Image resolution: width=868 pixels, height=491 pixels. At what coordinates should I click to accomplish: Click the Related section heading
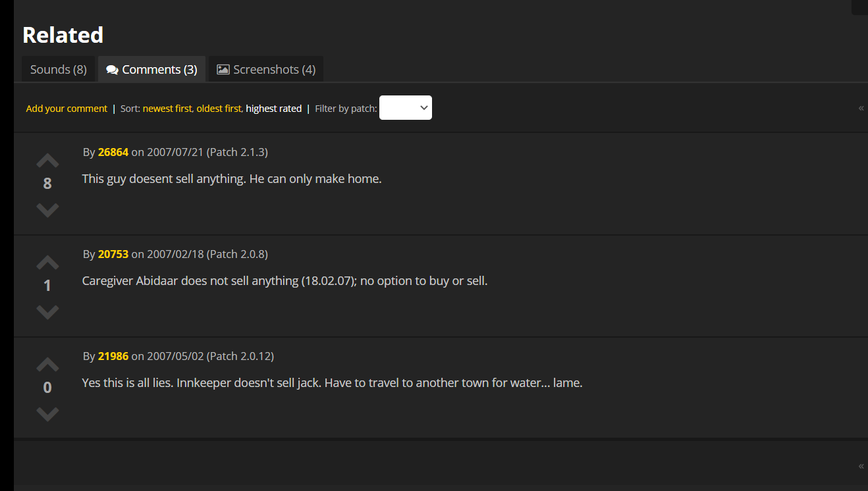(x=63, y=35)
